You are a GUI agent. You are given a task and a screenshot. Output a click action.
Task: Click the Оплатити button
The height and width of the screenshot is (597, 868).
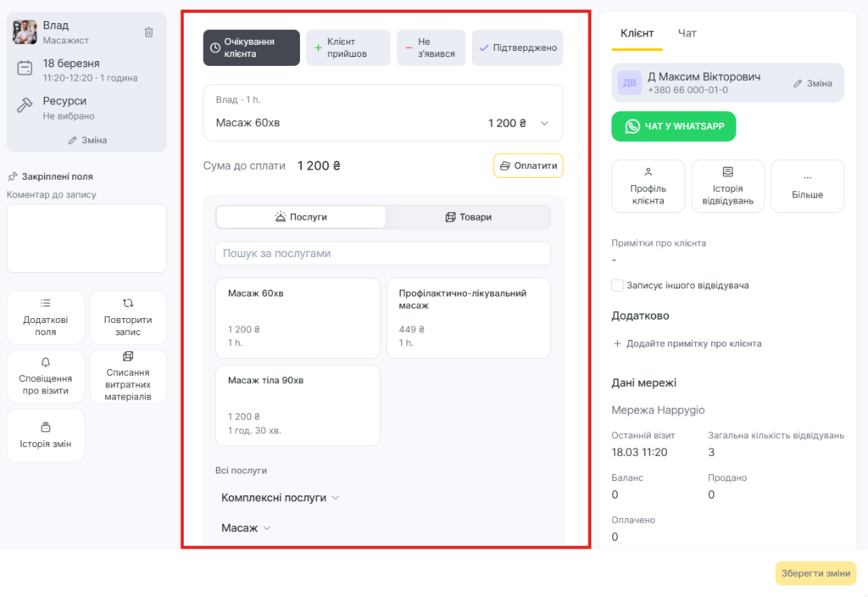[527, 166]
